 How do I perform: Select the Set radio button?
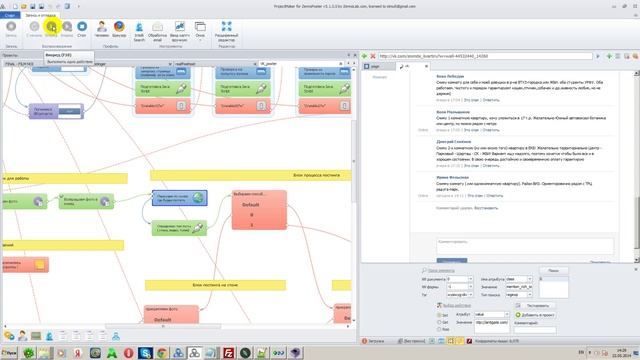tap(440, 315)
